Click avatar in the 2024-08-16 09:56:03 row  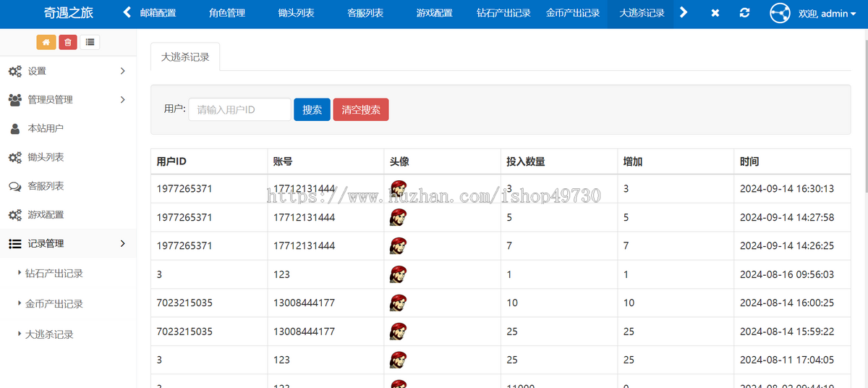(398, 274)
